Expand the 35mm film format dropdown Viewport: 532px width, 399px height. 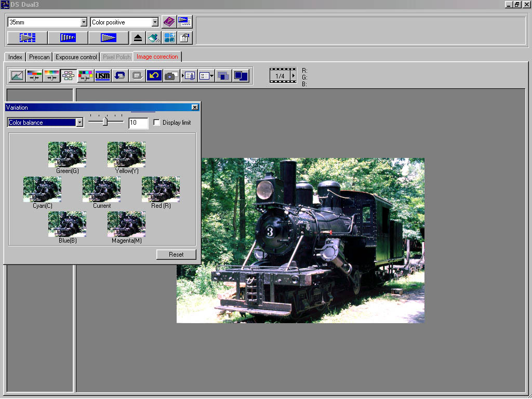84,22
